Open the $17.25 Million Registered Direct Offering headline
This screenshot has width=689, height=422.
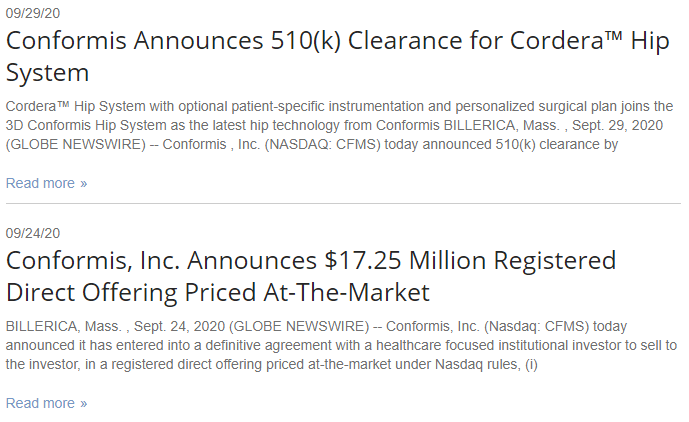[x=311, y=276]
